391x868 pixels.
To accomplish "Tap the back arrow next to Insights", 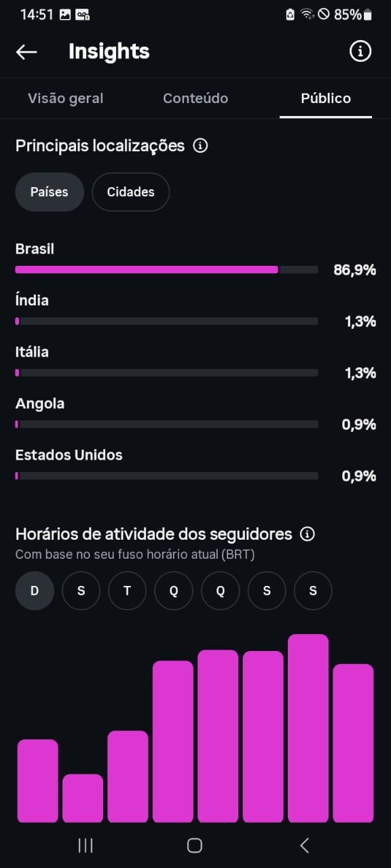I will click(26, 52).
